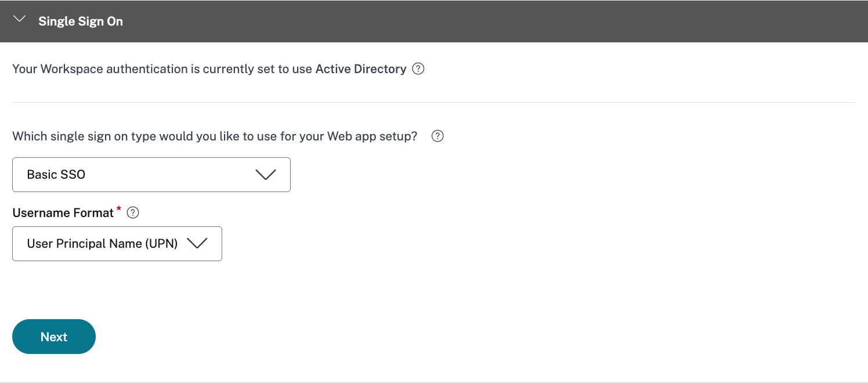868x383 pixels.
Task: Click the down arrow beside User Principal Name
Action: [x=197, y=244]
